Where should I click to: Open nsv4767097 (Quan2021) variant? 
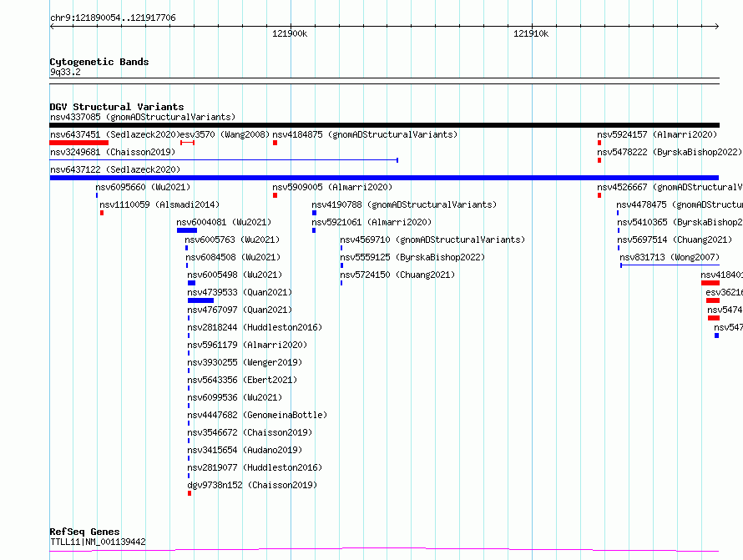(x=240, y=310)
